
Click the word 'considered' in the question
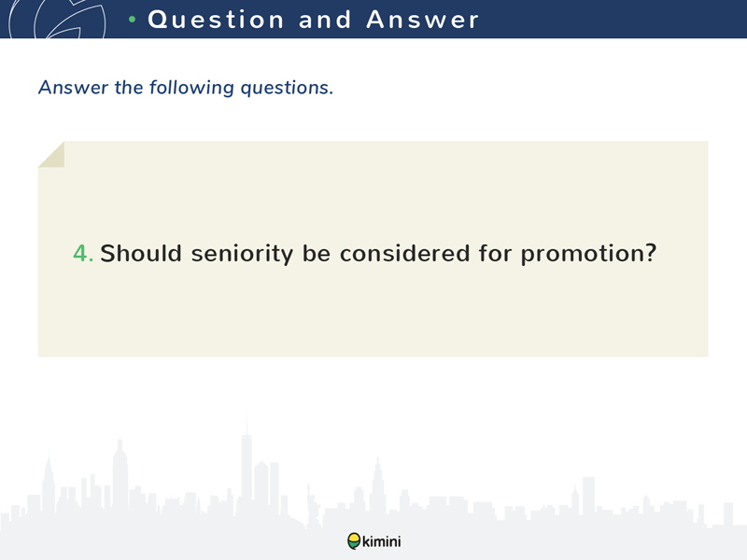click(x=405, y=253)
